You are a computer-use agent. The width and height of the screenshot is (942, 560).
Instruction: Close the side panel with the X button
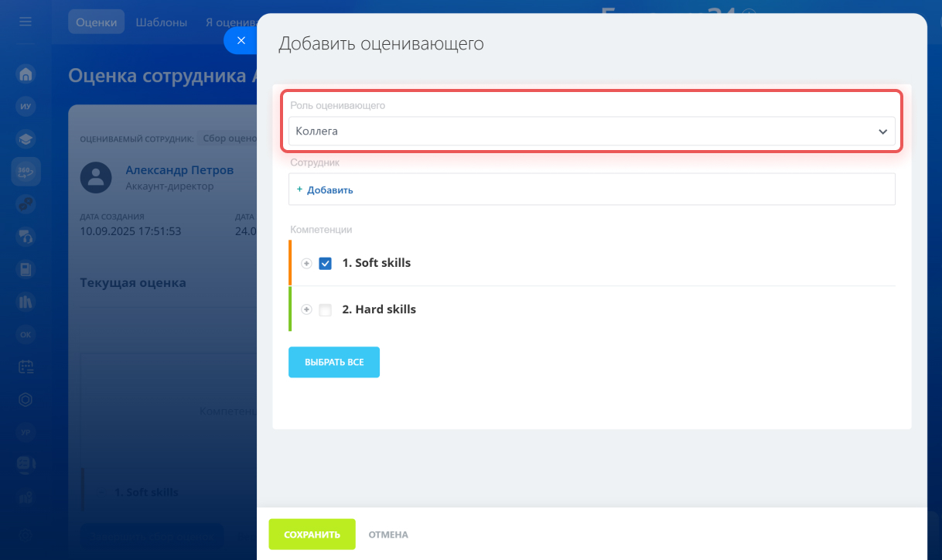[x=241, y=41]
